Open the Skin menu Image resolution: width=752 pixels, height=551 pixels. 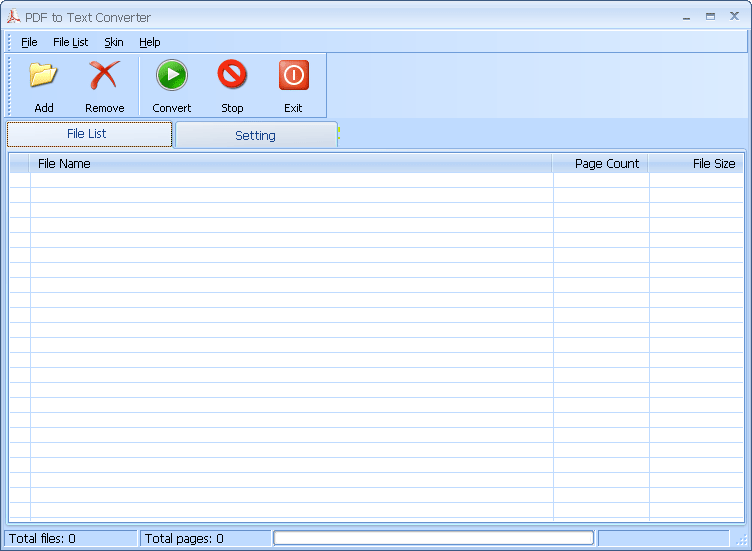tap(114, 42)
